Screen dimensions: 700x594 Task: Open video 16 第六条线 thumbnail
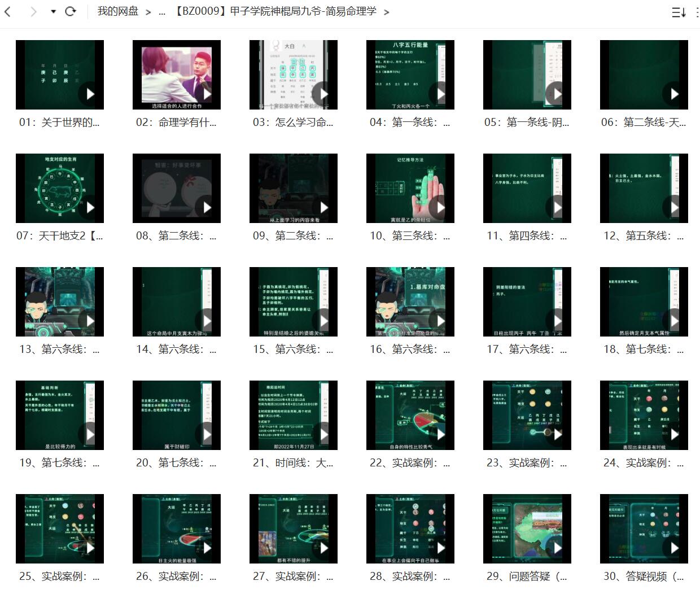pyautogui.click(x=410, y=302)
